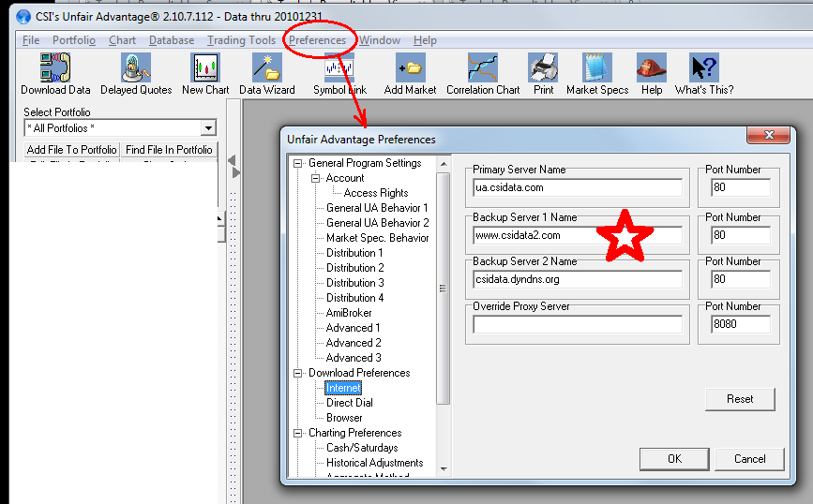Open the Chart menu
The width and height of the screenshot is (813, 504).
coord(122,40)
